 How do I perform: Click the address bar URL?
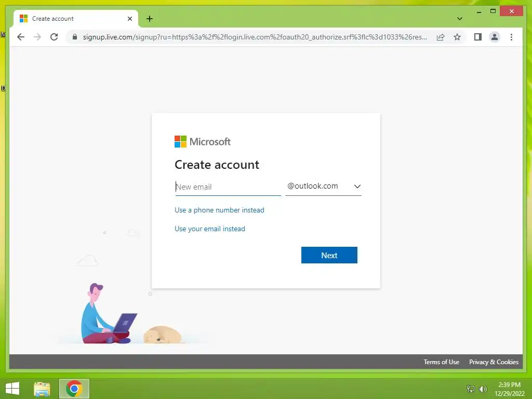(x=255, y=37)
